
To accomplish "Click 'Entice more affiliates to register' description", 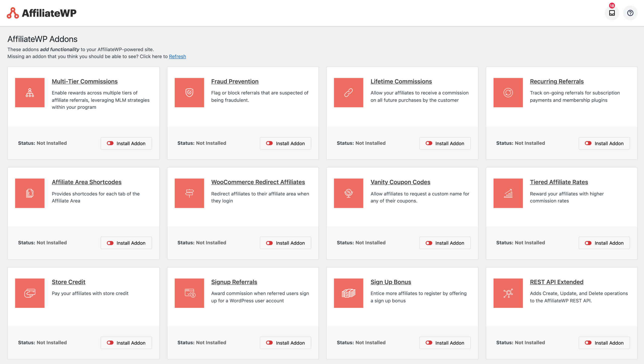I will pyautogui.click(x=418, y=297).
